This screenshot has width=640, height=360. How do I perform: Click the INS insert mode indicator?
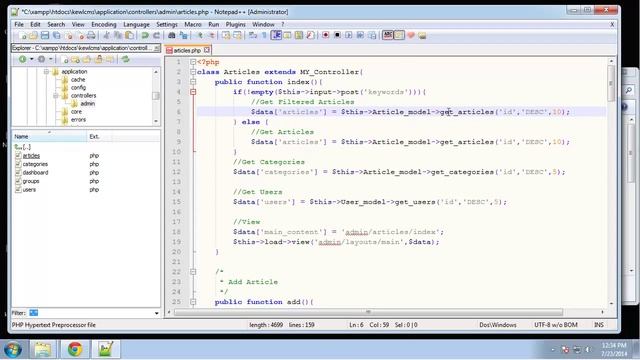click(599, 325)
